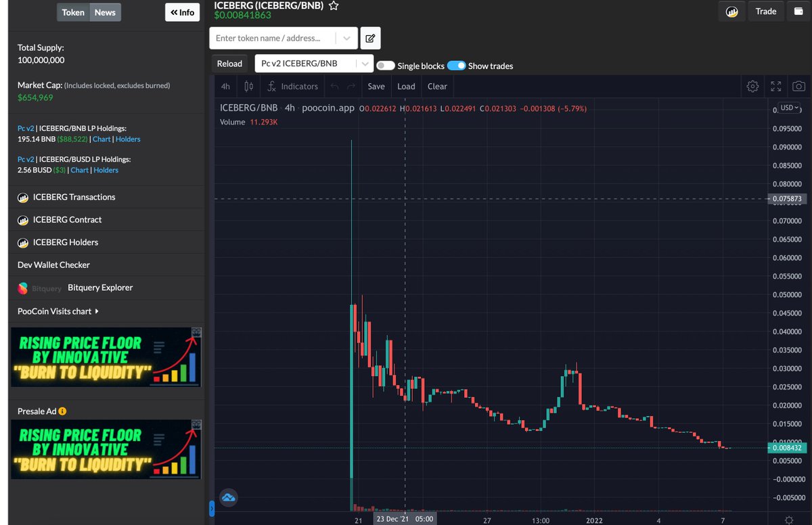
Task: Open Bitquery Explorer link
Action: 100,288
